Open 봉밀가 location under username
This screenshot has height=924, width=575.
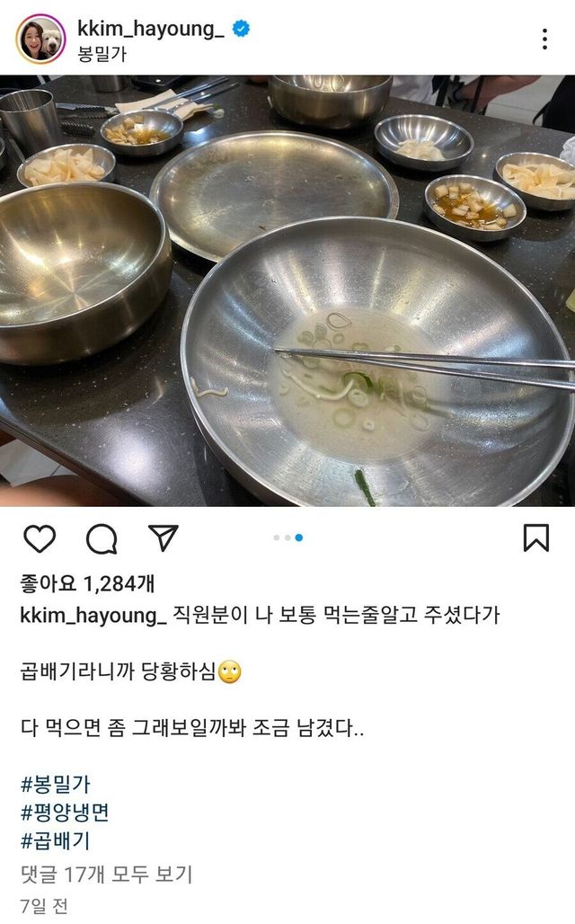102,54
